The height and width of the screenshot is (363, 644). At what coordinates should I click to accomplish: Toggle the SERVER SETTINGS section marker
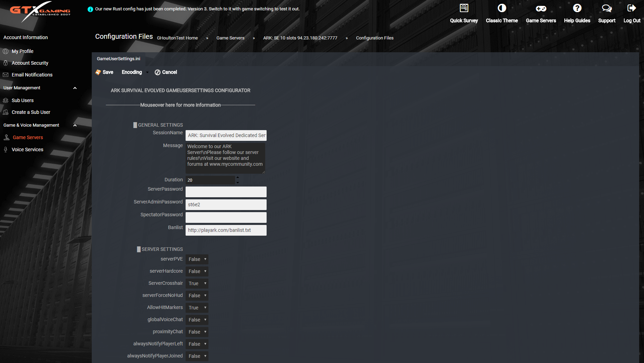point(139,249)
